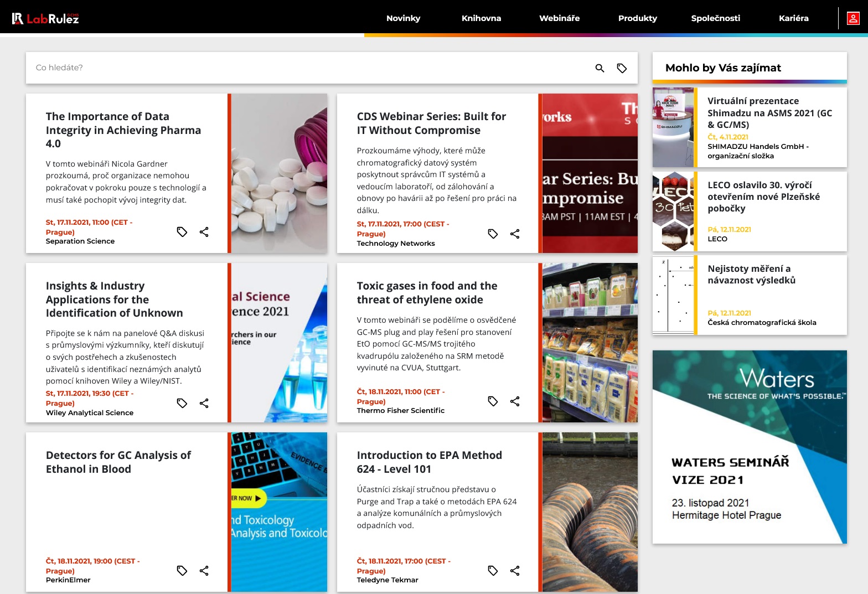Share the Insights & Industry Applications webinar
This screenshot has width=868, height=594.
pyautogui.click(x=204, y=403)
